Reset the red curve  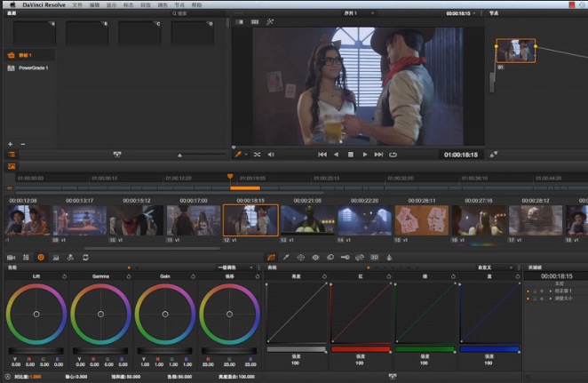(x=389, y=276)
